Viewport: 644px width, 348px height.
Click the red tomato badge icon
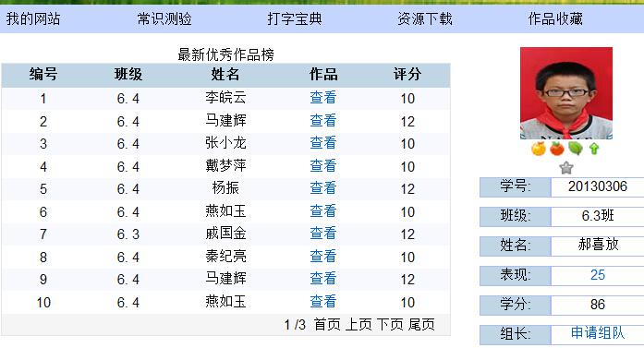[x=557, y=148]
